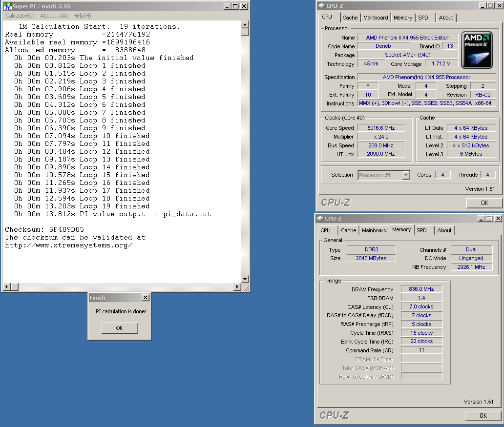This screenshot has height=427, width=504.
Task: Close the Finish dialog
Action: pyautogui.click(x=146, y=298)
